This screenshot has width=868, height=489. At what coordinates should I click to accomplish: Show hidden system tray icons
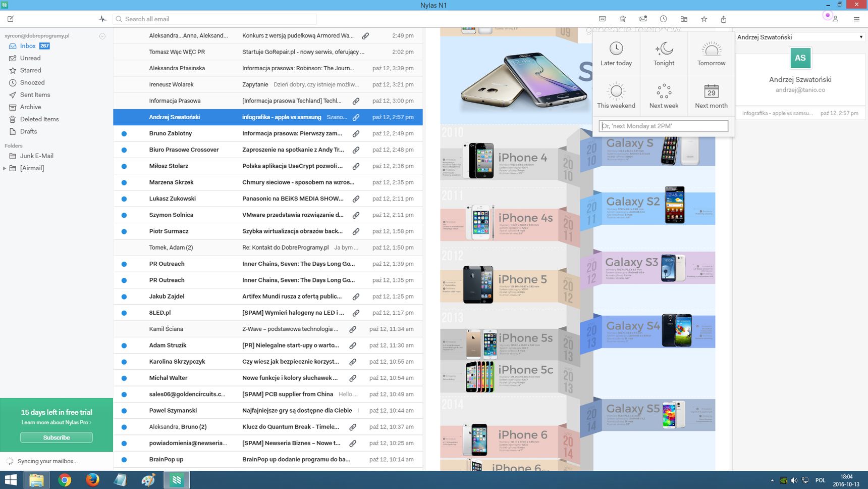(772, 480)
